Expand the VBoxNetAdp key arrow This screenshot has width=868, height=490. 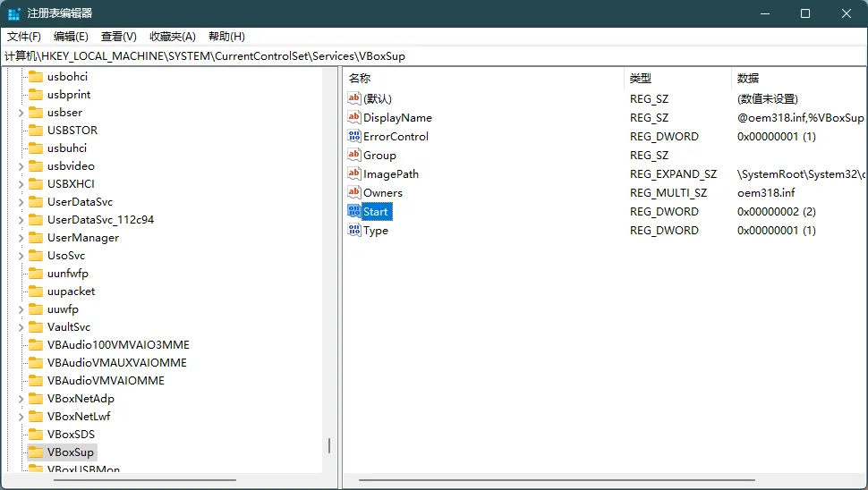(x=21, y=399)
